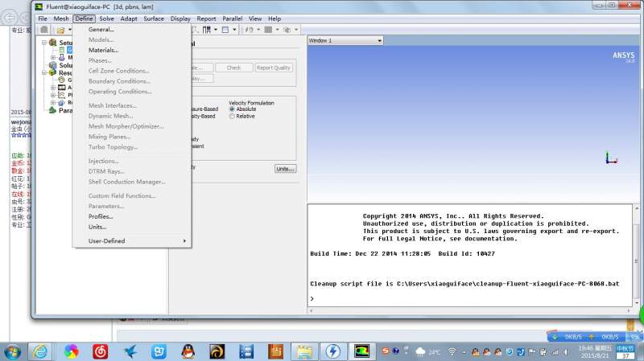Open the Windows Start button
The width and height of the screenshot is (644, 361).
point(12,351)
